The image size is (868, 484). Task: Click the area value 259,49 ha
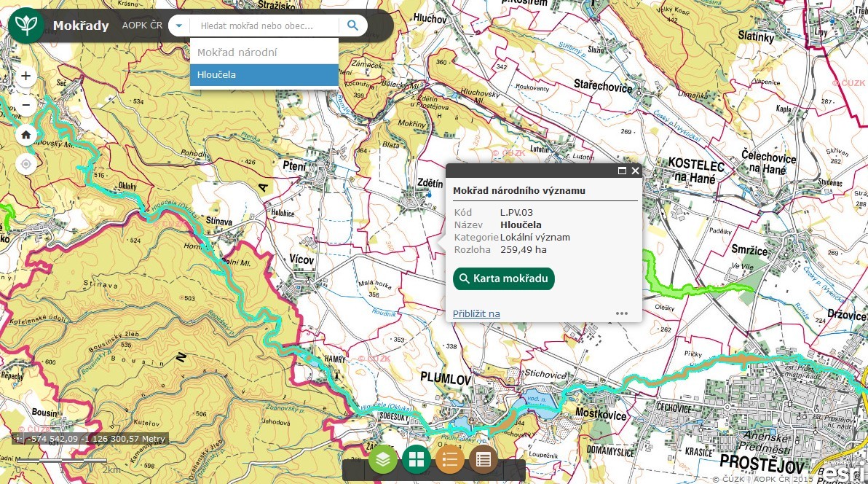pyautogui.click(x=523, y=250)
